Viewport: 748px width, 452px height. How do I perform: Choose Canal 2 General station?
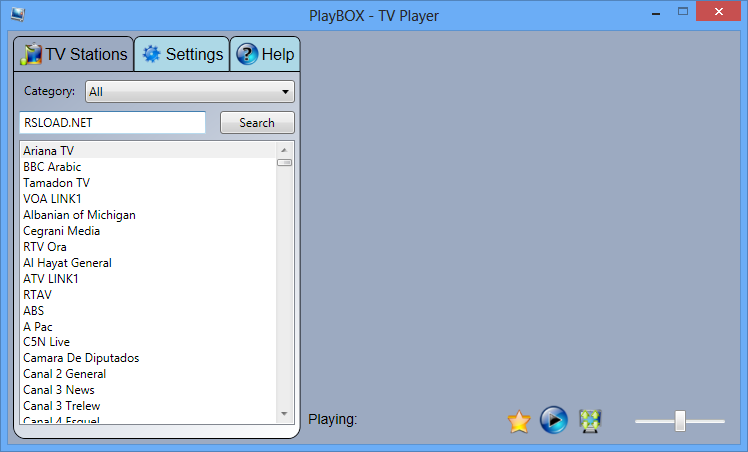click(148, 374)
